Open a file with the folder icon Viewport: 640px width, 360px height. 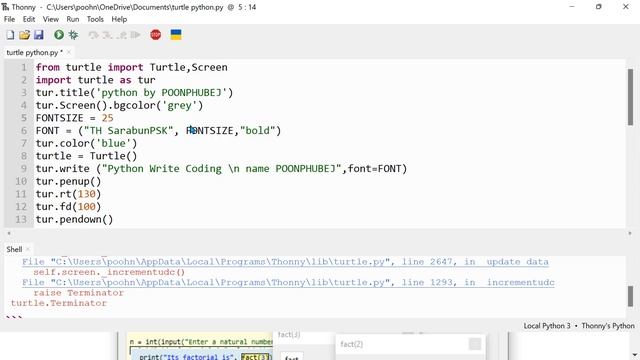(x=24, y=35)
